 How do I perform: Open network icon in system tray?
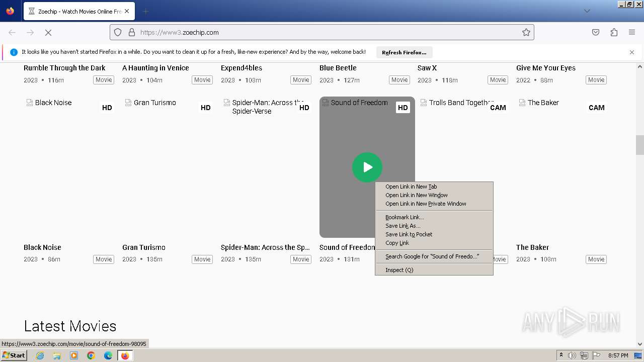(584, 355)
